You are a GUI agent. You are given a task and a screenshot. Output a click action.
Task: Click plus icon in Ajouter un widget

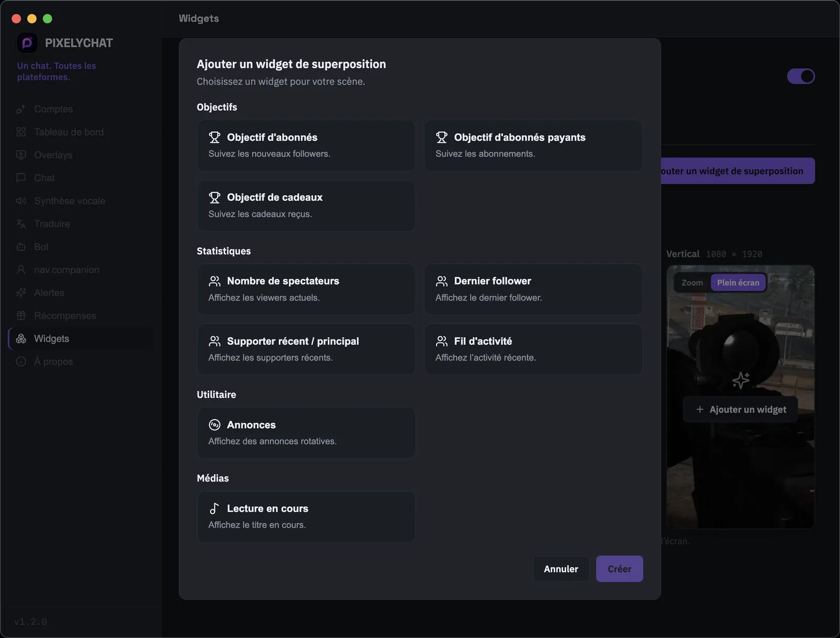tap(700, 409)
